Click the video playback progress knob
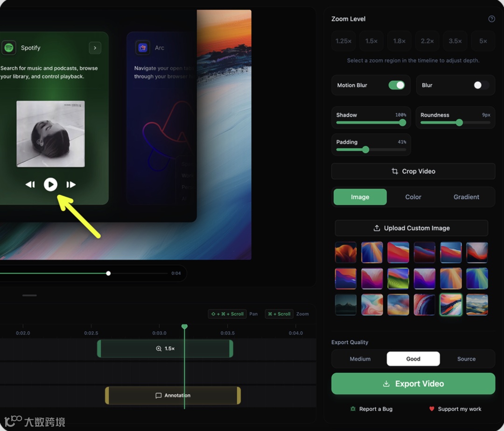 tap(108, 273)
